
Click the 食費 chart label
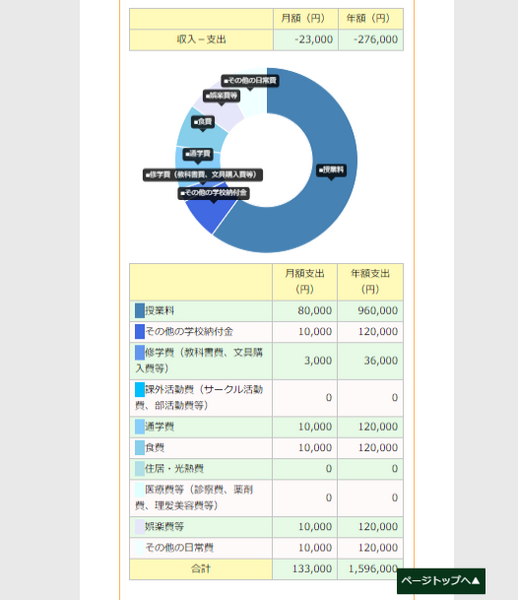pos(203,122)
